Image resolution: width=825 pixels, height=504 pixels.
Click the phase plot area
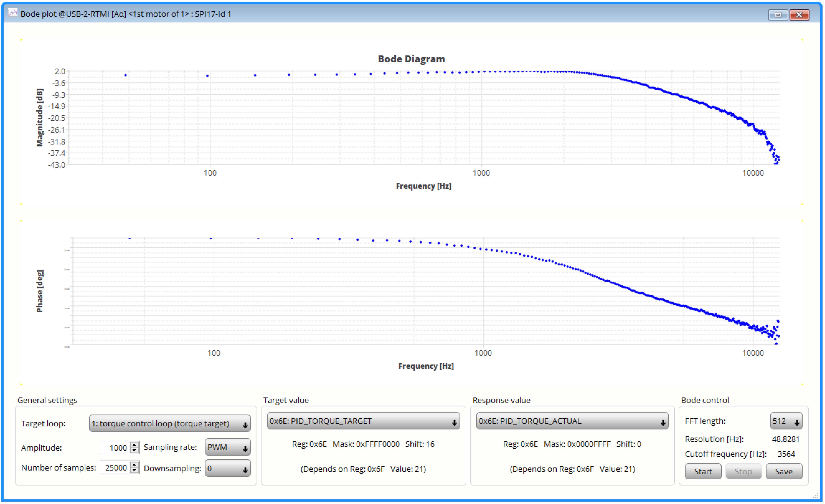[x=426, y=291]
